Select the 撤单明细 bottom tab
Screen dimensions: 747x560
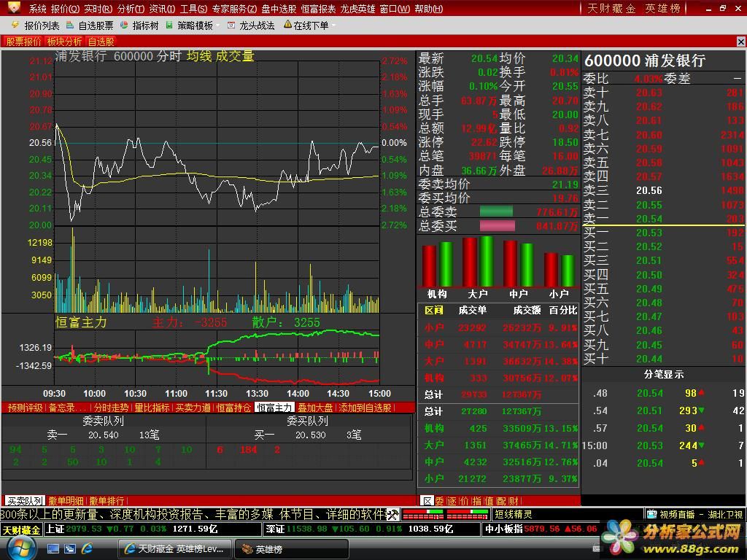click(x=66, y=500)
